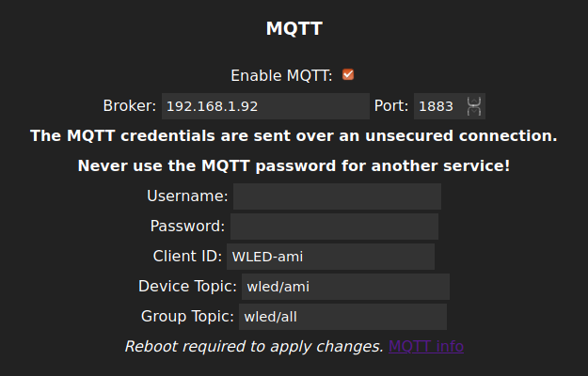Screen dimensions: 588x376
Task: Select the Device Topic field with wled/ami
Action: click(345, 287)
